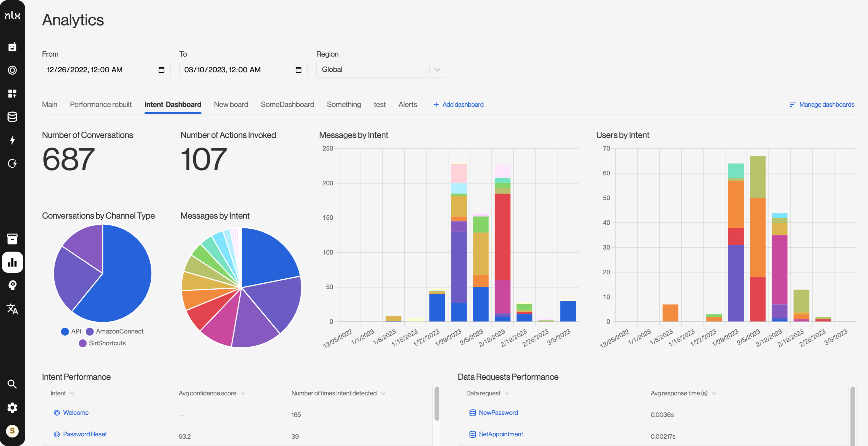Image resolution: width=868 pixels, height=446 pixels.
Task: Click the translate languages sidebar icon
Action: pyautogui.click(x=12, y=308)
